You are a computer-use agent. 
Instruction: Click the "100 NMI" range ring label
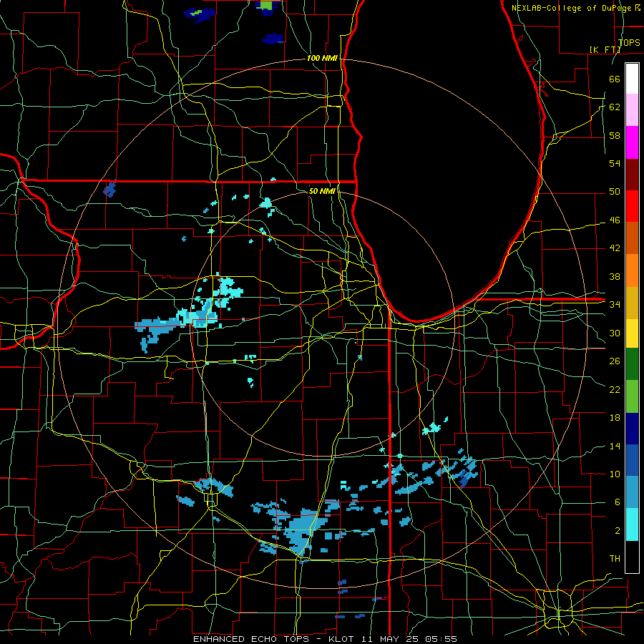322,59
